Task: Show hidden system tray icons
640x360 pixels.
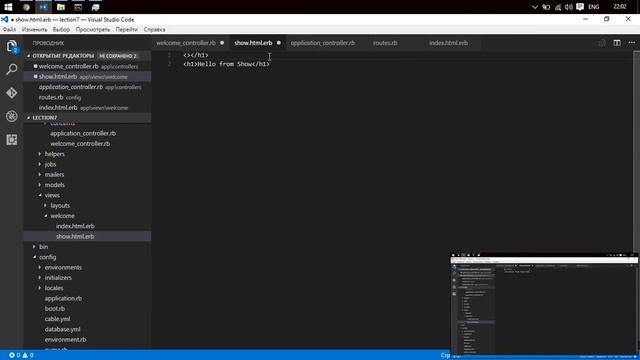Action: tap(535, 7)
